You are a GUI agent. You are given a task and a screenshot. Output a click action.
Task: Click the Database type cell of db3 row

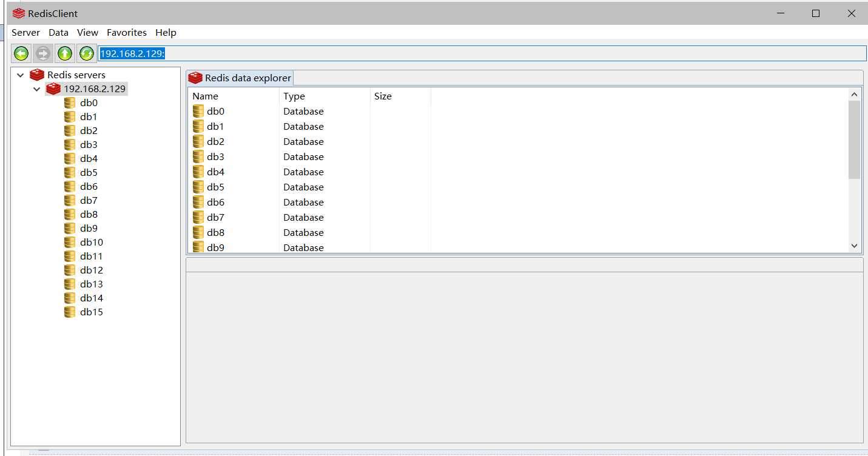[303, 156]
